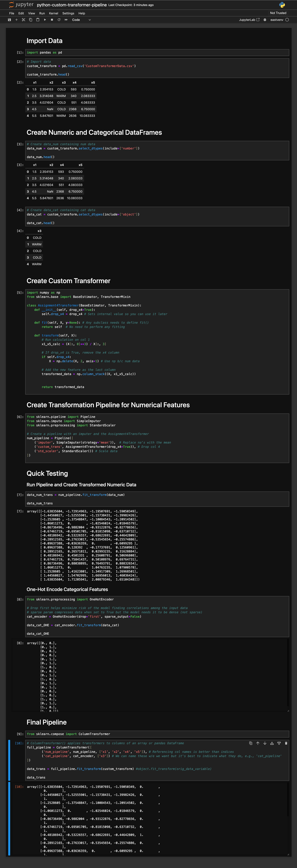This screenshot has width=297, height=868.
Task: Click the x3 header in the data_cat table
Action: click(40, 231)
